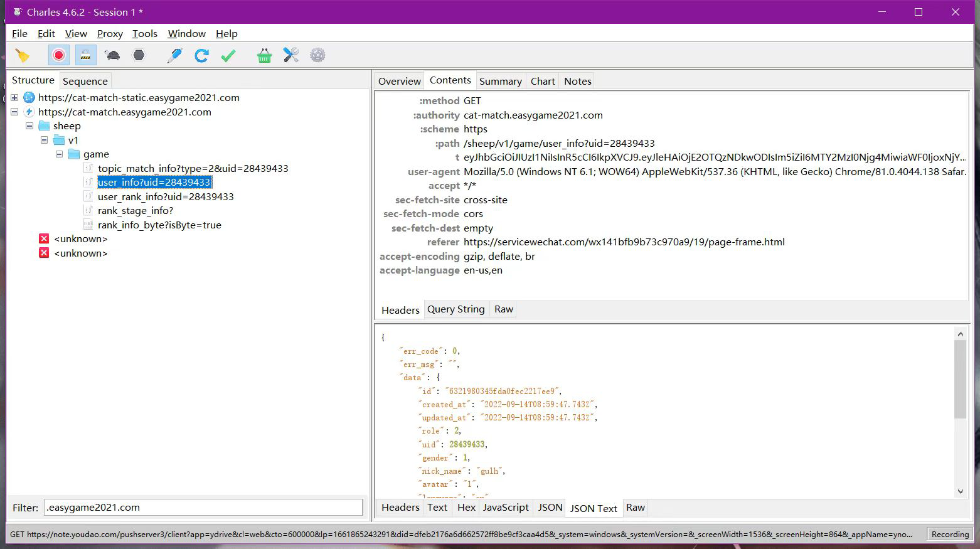Select response Headers tab at bottom
The width and height of the screenshot is (980, 549).
tap(400, 508)
